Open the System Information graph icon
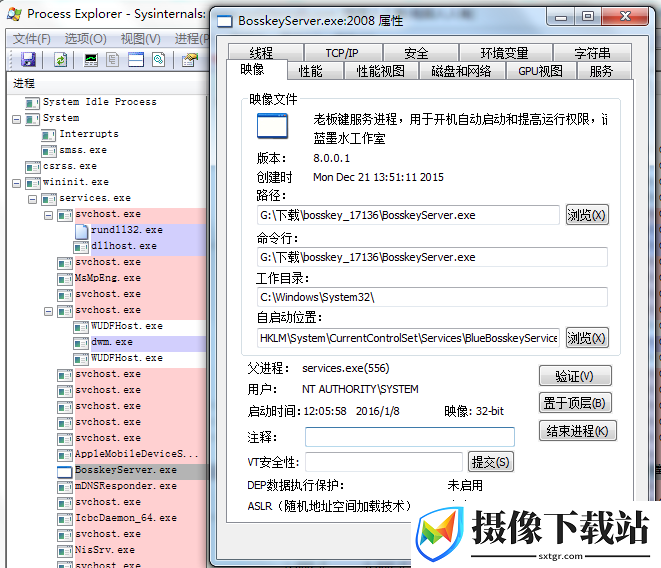This screenshot has width=661, height=568. (x=91, y=59)
